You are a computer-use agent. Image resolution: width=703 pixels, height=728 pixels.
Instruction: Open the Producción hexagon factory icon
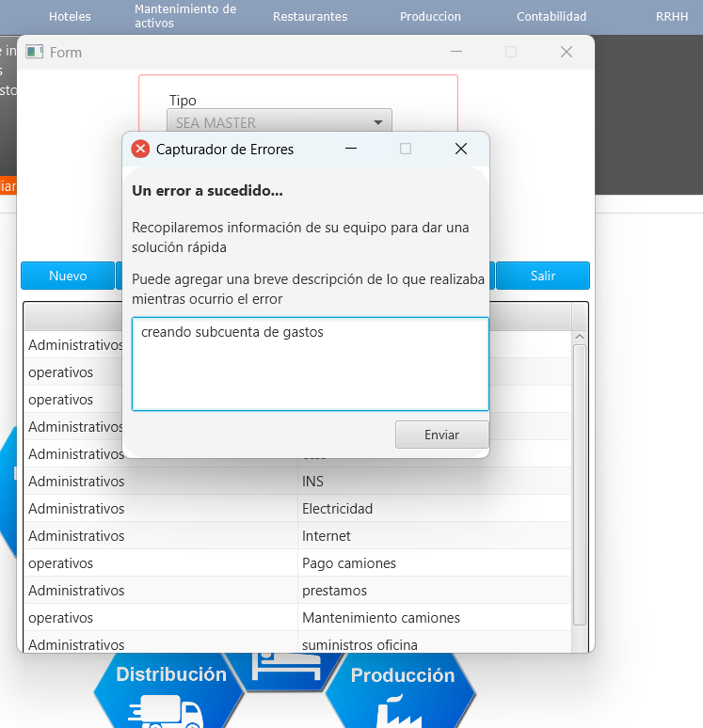(402, 694)
